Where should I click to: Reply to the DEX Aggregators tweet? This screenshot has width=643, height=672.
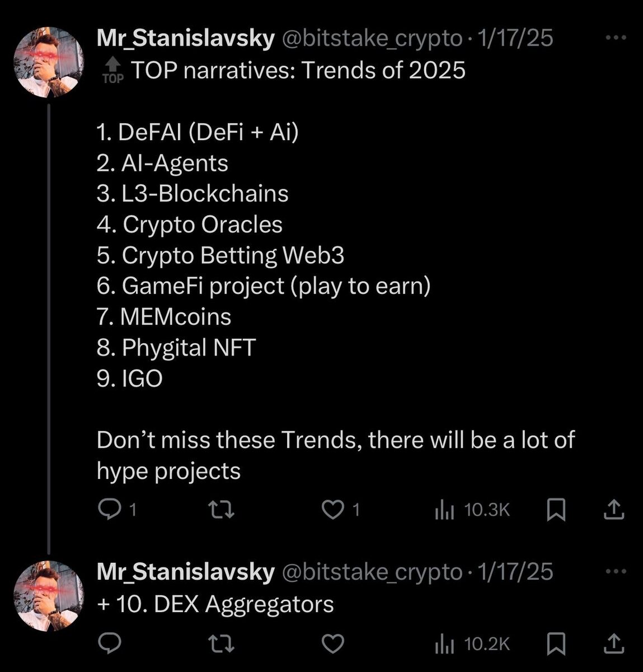click(x=110, y=644)
